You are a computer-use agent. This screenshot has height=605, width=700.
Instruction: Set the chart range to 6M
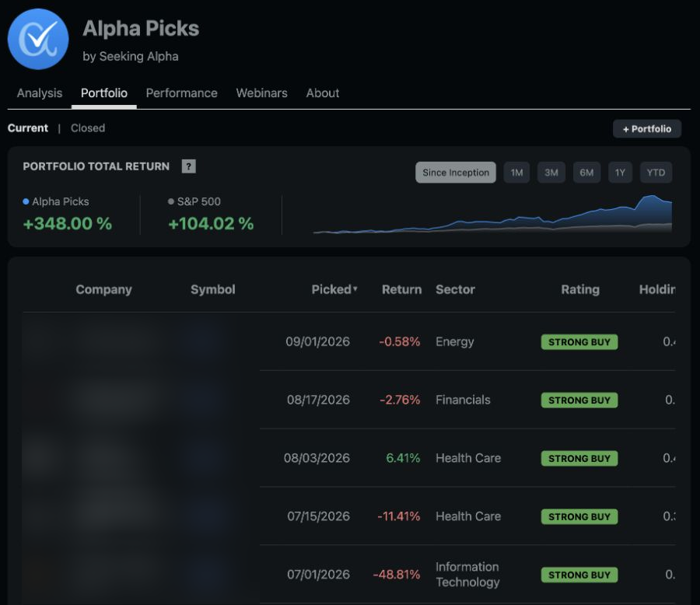tap(586, 173)
